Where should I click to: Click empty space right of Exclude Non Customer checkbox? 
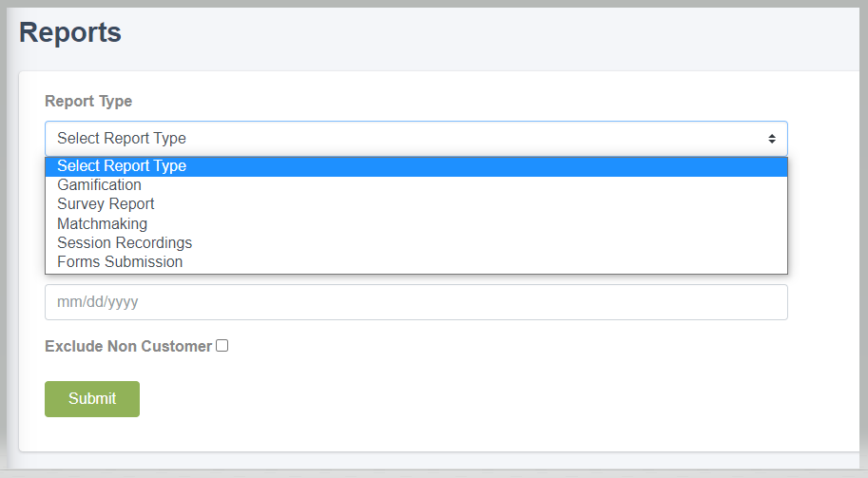tap(498, 346)
